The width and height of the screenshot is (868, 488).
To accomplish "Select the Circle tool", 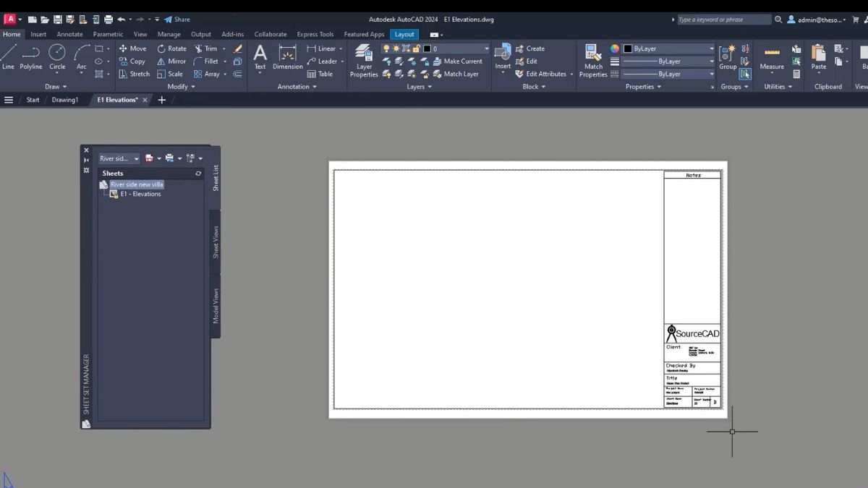I will (57, 58).
